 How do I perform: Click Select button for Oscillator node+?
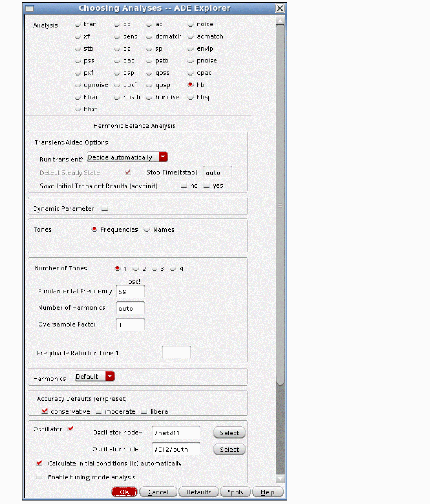coord(229,433)
